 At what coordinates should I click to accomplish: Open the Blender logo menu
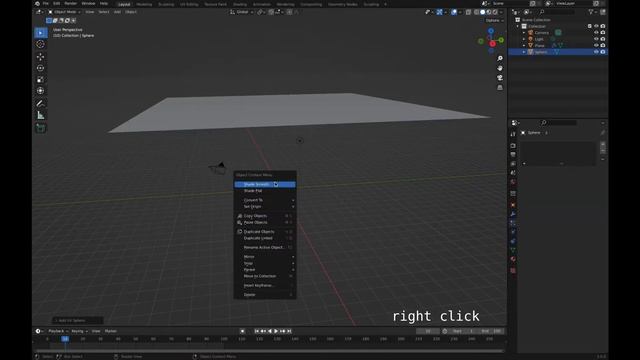coord(37,3)
